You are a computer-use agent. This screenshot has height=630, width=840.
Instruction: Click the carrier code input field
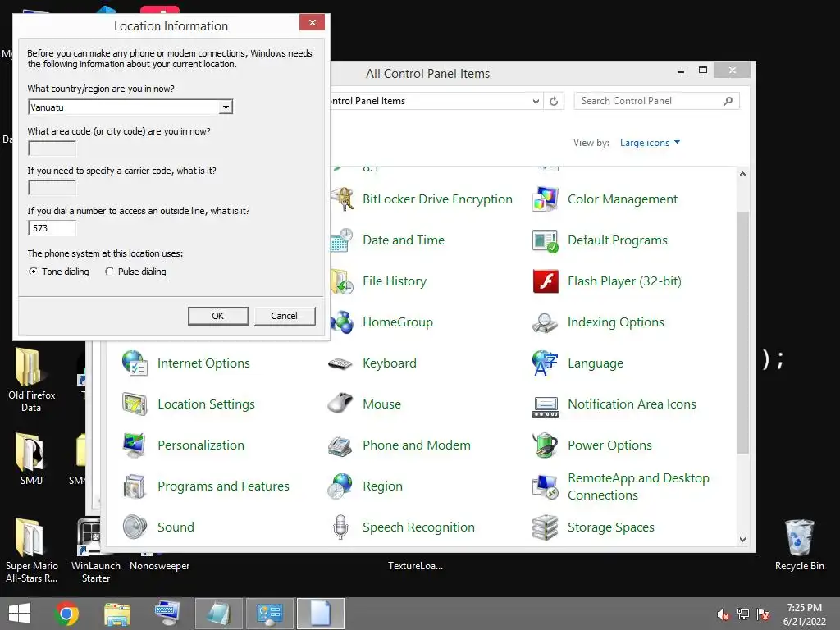coord(52,188)
